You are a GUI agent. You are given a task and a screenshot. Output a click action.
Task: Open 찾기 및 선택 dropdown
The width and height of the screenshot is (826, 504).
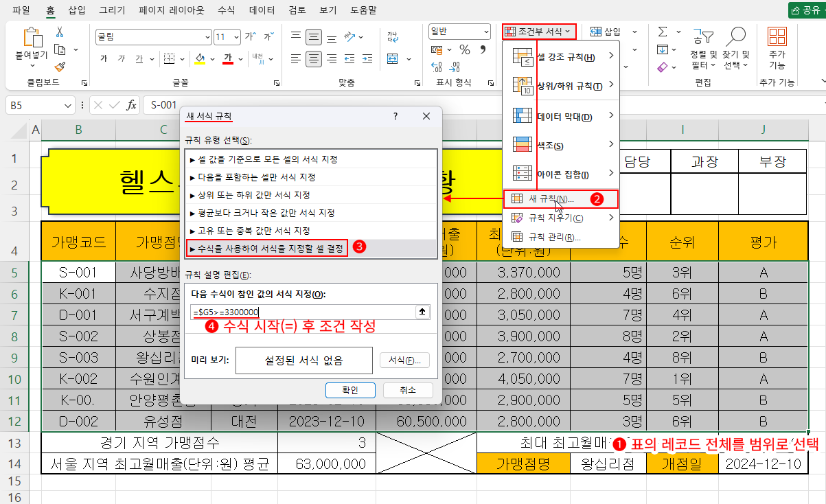[736, 49]
